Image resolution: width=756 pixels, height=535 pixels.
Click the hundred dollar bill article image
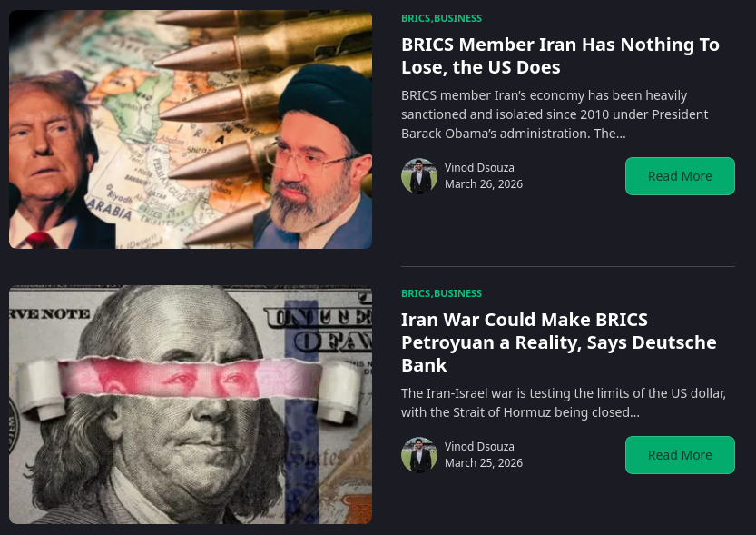pyautogui.click(x=191, y=404)
